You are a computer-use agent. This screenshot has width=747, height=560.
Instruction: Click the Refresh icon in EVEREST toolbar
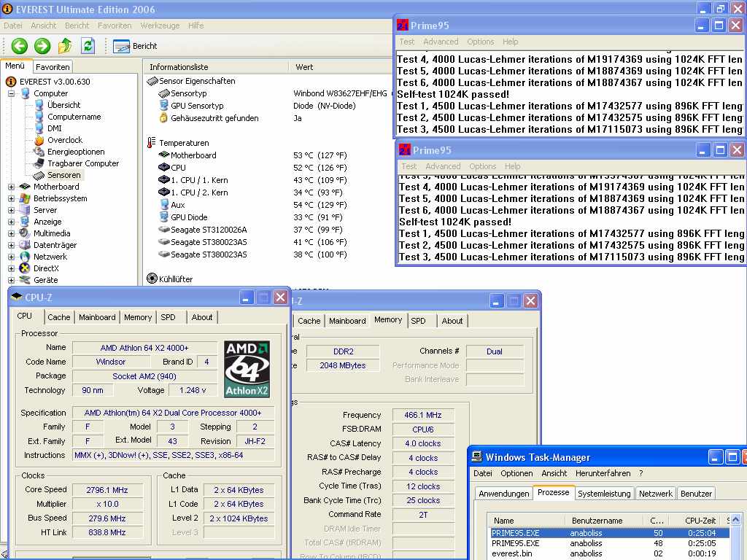pyautogui.click(x=88, y=46)
